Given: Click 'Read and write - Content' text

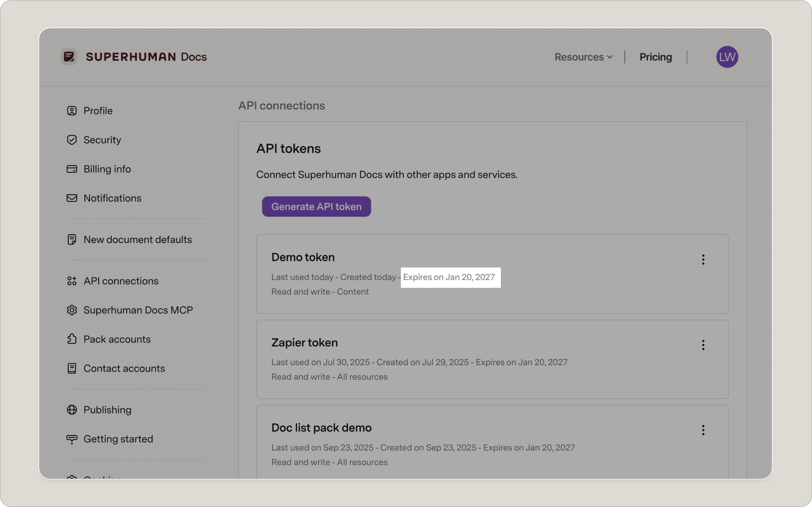Looking at the screenshot, I should click(x=320, y=292).
